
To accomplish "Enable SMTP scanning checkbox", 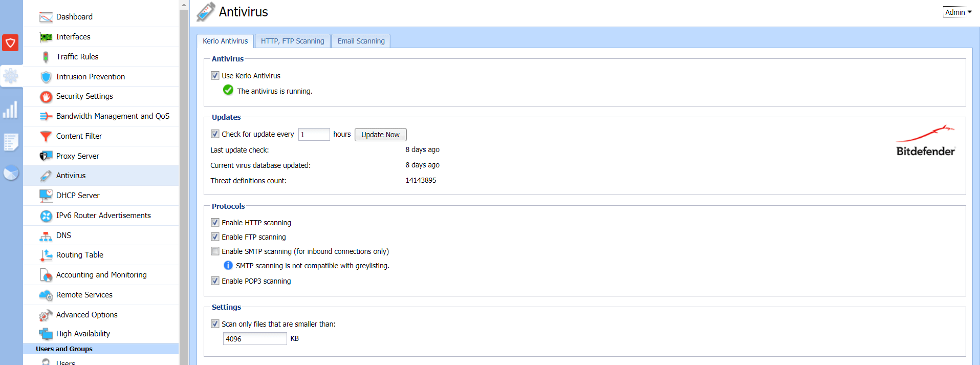I will click(215, 251).
